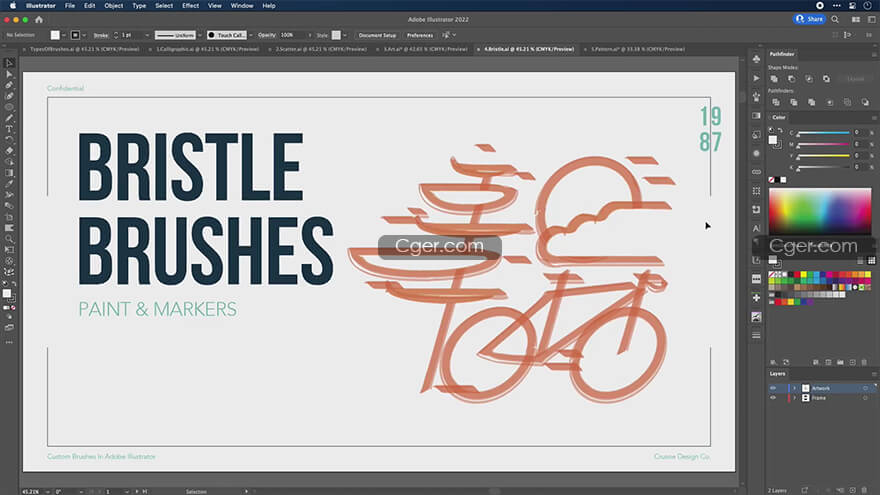Click the Exclude shape mode icon

pos(826,79)
